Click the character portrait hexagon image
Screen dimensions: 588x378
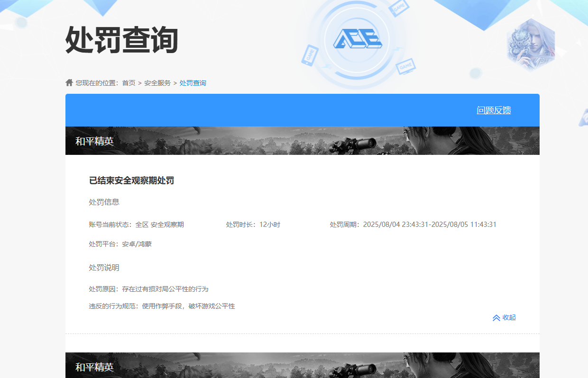(x=530, y=45)
